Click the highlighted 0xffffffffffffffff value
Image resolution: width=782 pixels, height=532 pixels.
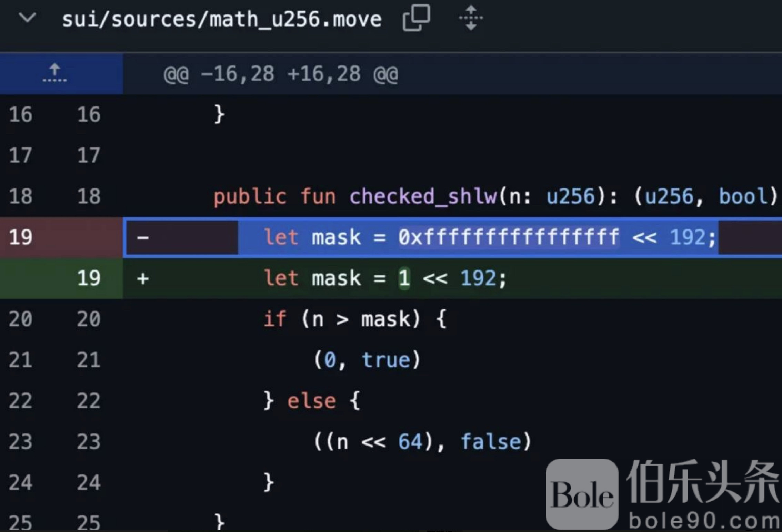click(x=508, y=237)
